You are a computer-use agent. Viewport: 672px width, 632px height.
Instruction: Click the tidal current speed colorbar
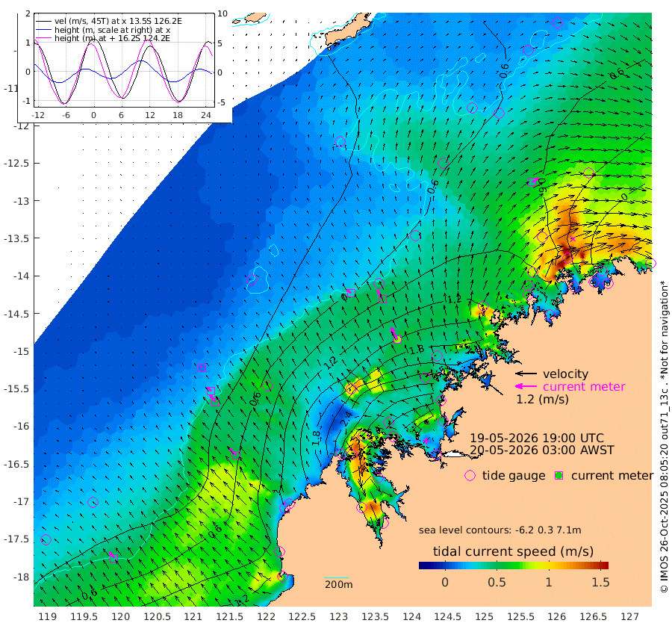coord(514,565)
